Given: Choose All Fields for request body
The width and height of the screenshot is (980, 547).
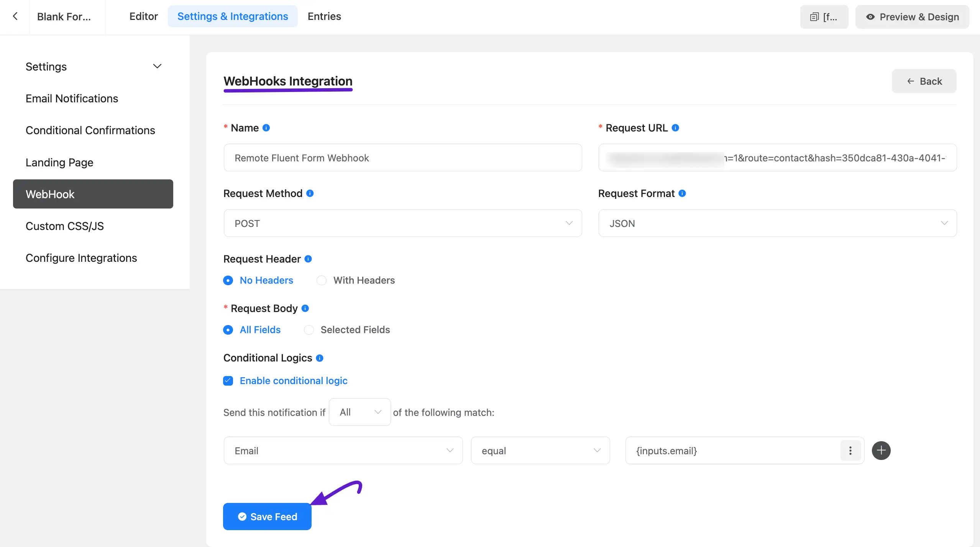Looking at the screenshot, I should point(252,330).
